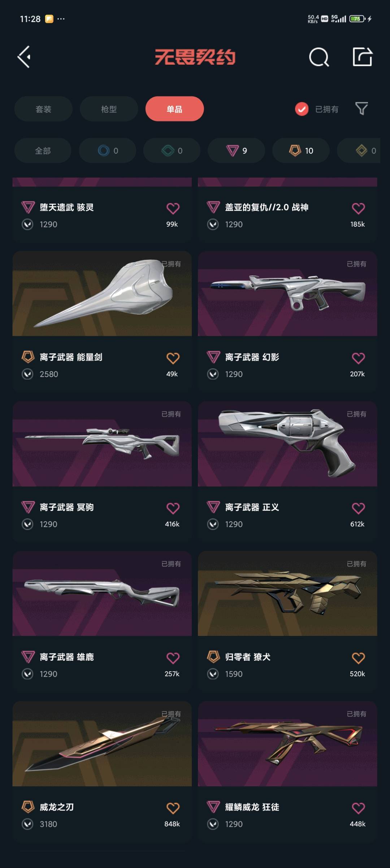390x868 pixels.
Task: Switch to the 套装 tab
Action: (43, 109)
